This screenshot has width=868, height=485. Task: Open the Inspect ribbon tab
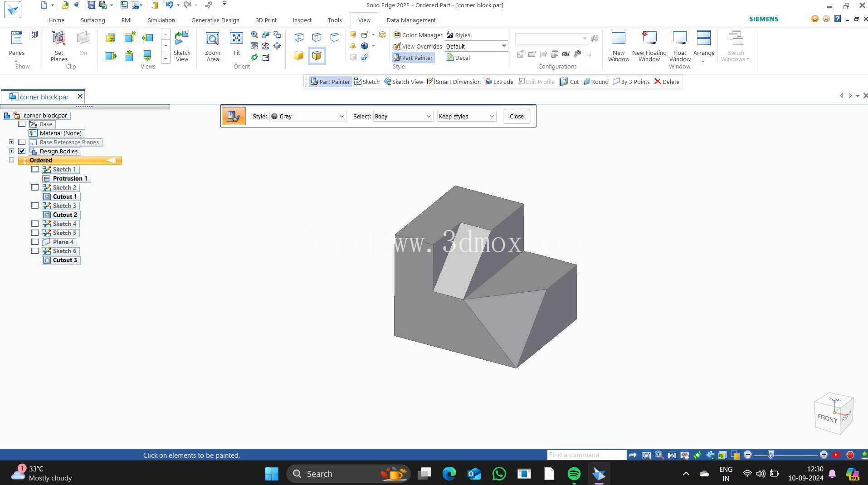302,20
